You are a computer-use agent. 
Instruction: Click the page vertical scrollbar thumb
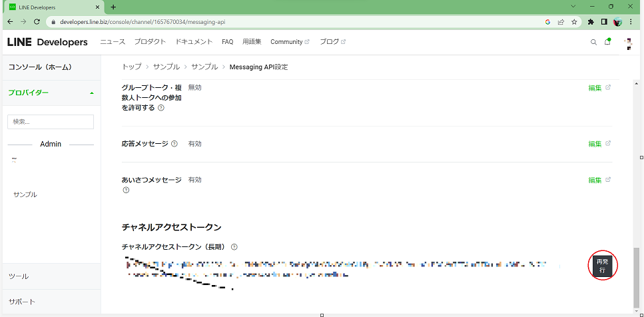pyautogui.click(x=637, y=278)
